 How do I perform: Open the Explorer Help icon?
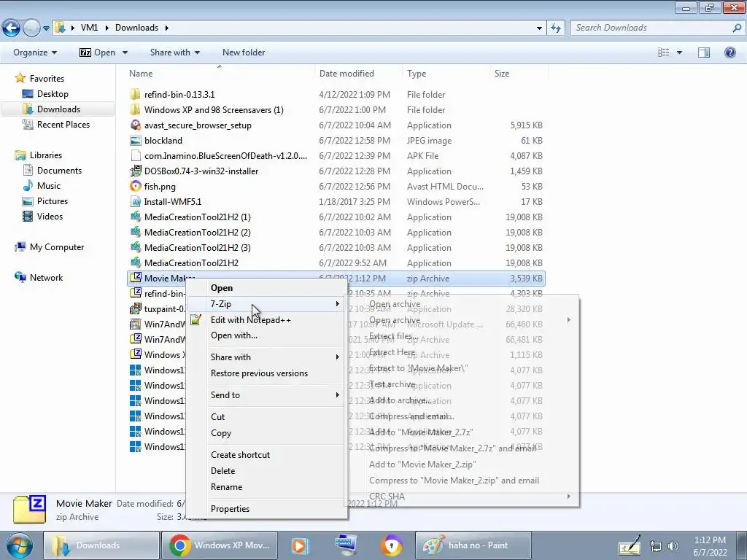(x=729, y=52)
